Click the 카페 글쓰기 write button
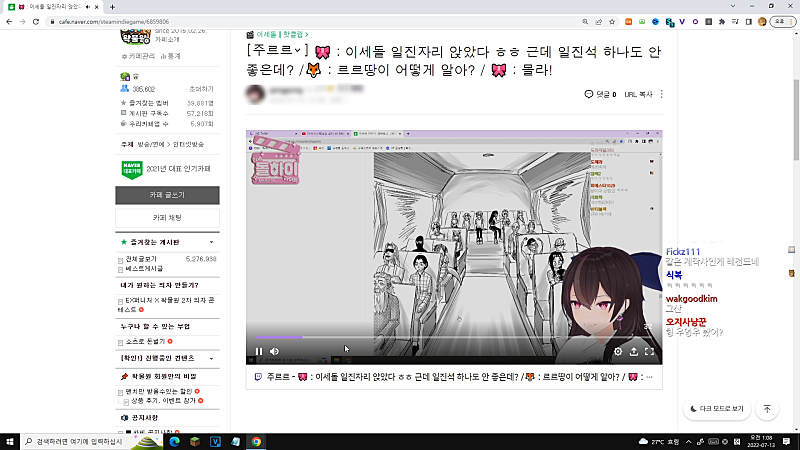Image resolution: width=800 pixels, height=450 pixels. pyautogui.click(x=167, y=195)
